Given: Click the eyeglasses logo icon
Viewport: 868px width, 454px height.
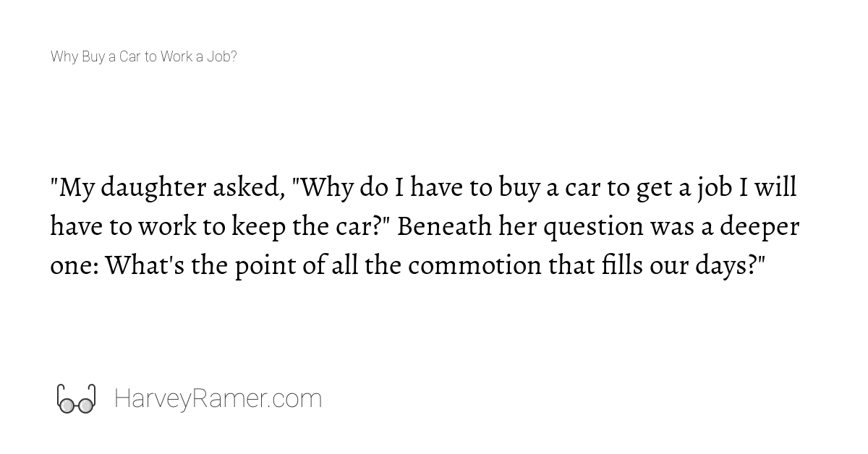Looking at the screenshot, I should coord(76,399).
